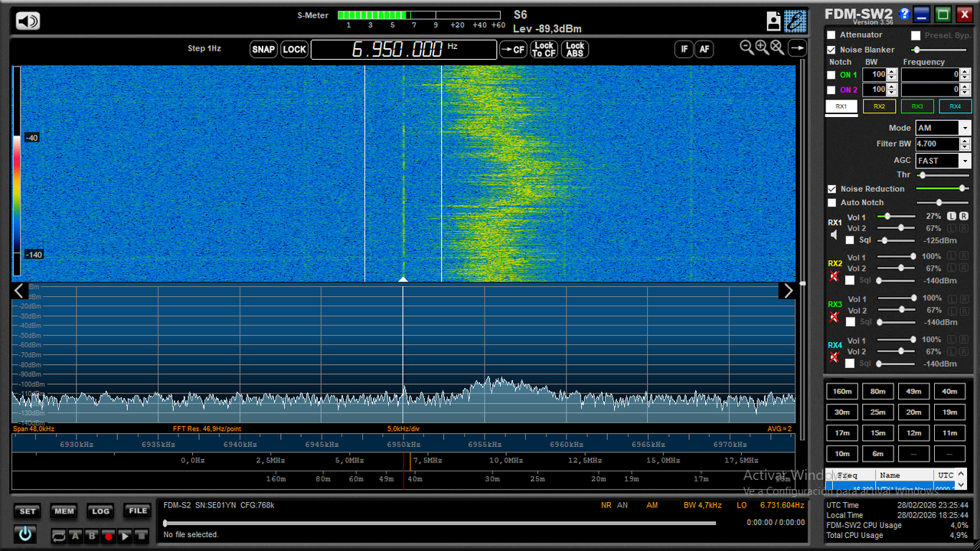Select the RX1 receiver tab
Screen dimensions: 980x551
(841, 106)
